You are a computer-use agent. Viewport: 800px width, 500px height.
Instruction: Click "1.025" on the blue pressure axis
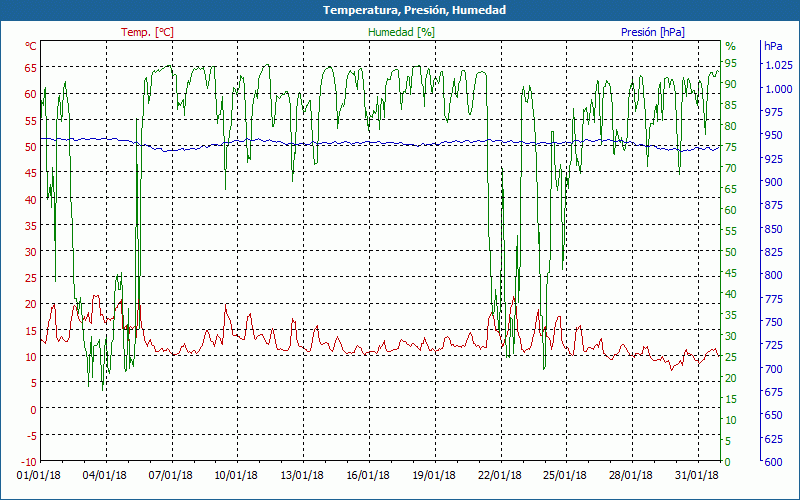(779, 65)
